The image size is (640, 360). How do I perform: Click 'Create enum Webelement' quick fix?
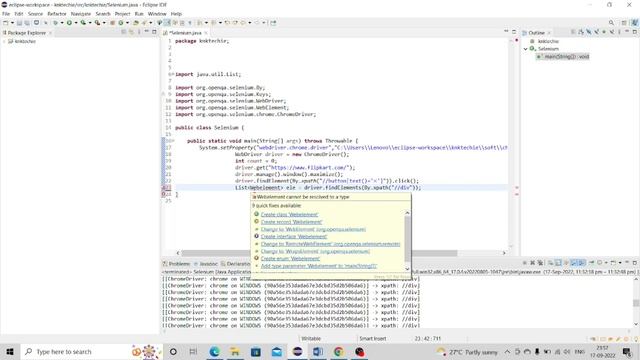click(x=290, y=258)
